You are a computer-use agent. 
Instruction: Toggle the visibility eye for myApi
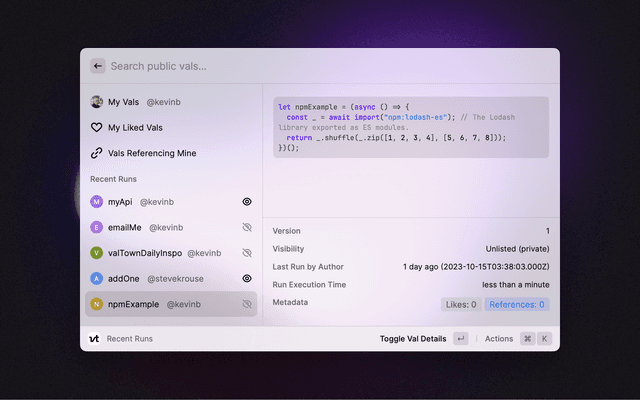pos(247,202)
